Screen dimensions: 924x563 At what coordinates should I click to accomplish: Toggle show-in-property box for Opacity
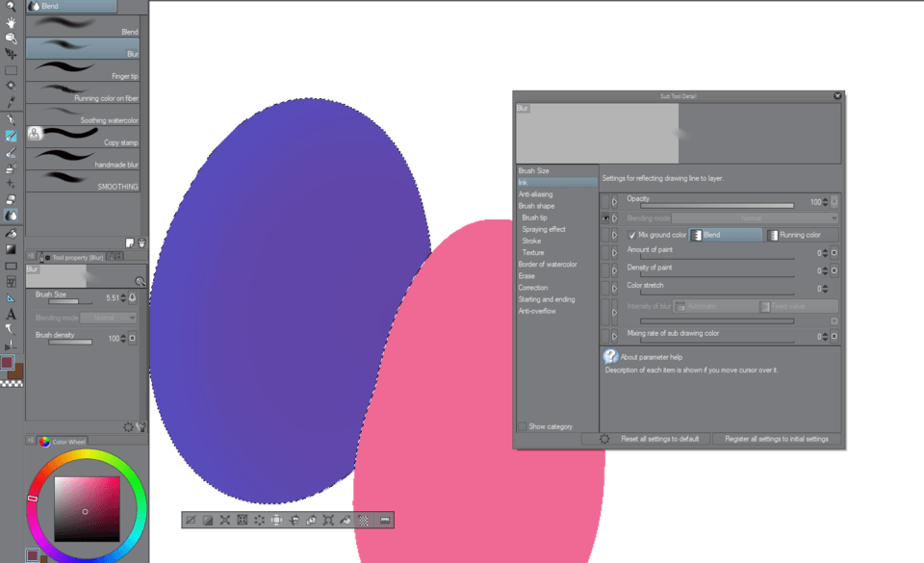click(x=605, y=202)
